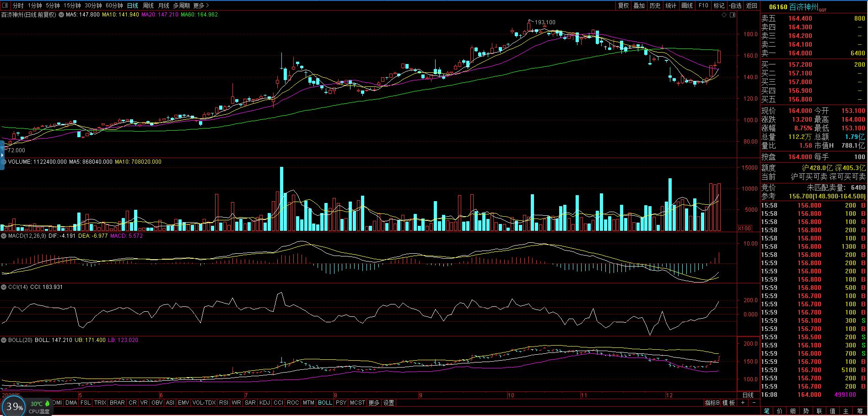Screen dimensions: 868x416
Task: Select the MTM indicator
Action: [308, 403]
